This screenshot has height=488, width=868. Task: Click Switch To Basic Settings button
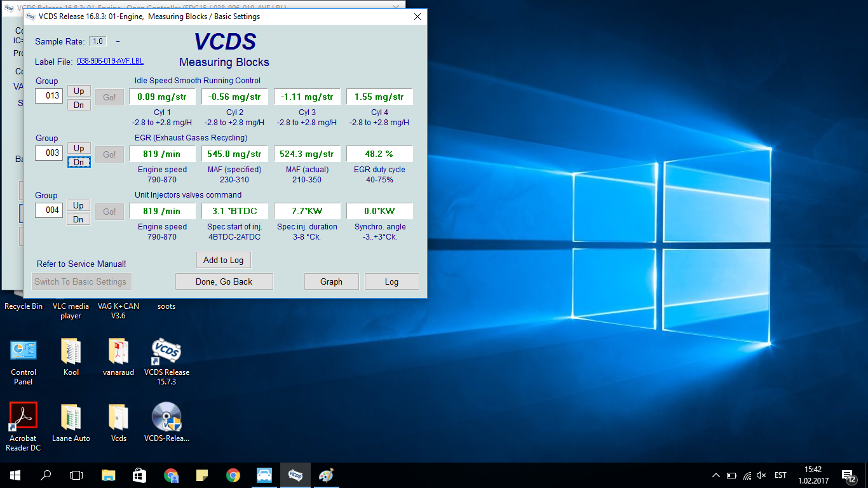tap(80, 281)
